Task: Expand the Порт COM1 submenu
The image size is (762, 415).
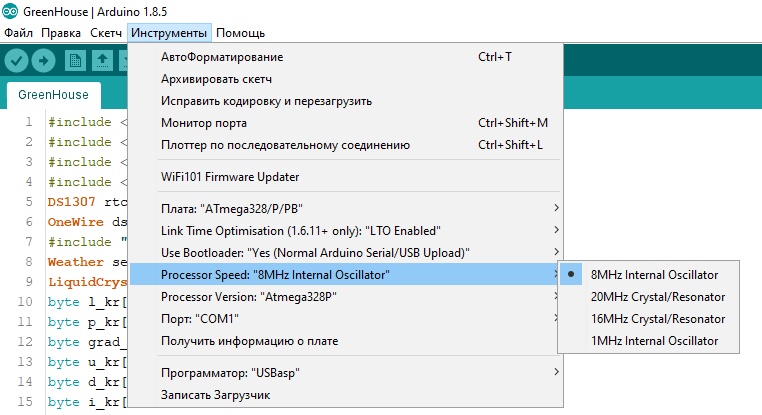Action: pos(346,319)
